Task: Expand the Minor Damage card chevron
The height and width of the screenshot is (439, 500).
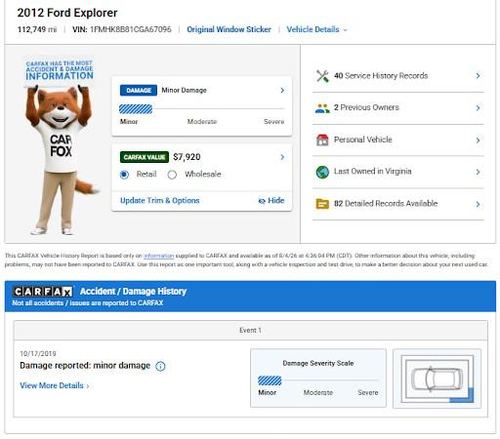Action: coord(282,90)
